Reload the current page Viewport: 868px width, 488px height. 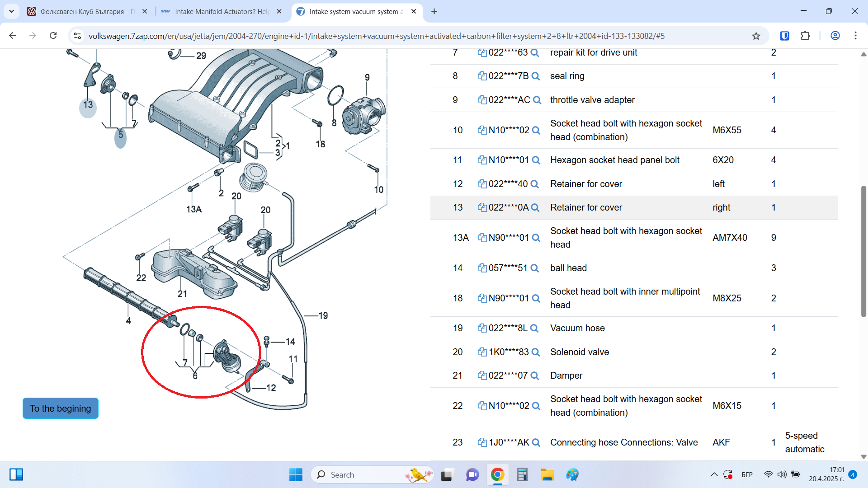coord(53,36)
